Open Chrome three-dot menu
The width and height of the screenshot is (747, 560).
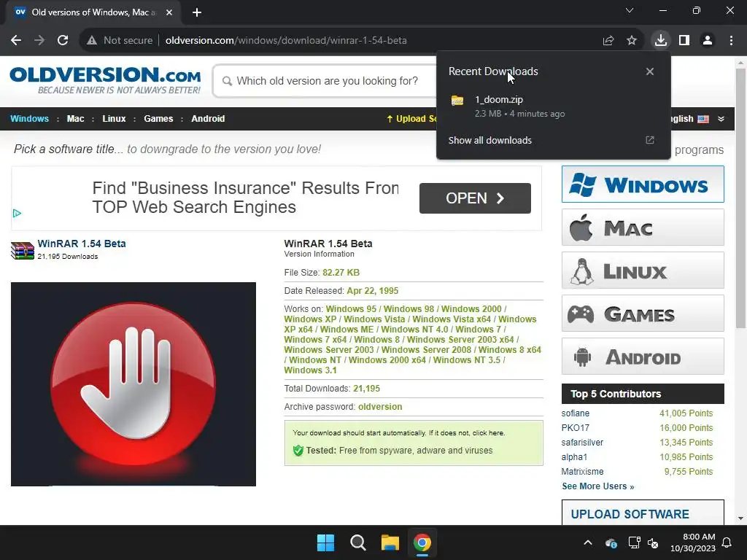coord(731,41)
